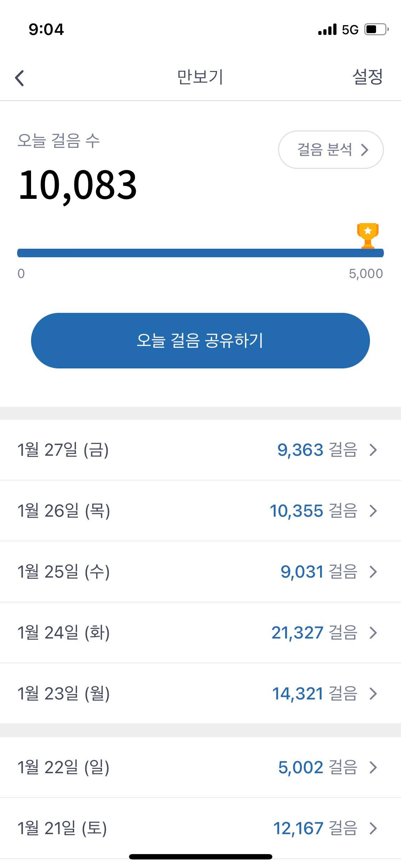The height and width of the screenshot is (868, 401).
Task: Select the 9,363 걸음 entry
Action: coord(317,450)
